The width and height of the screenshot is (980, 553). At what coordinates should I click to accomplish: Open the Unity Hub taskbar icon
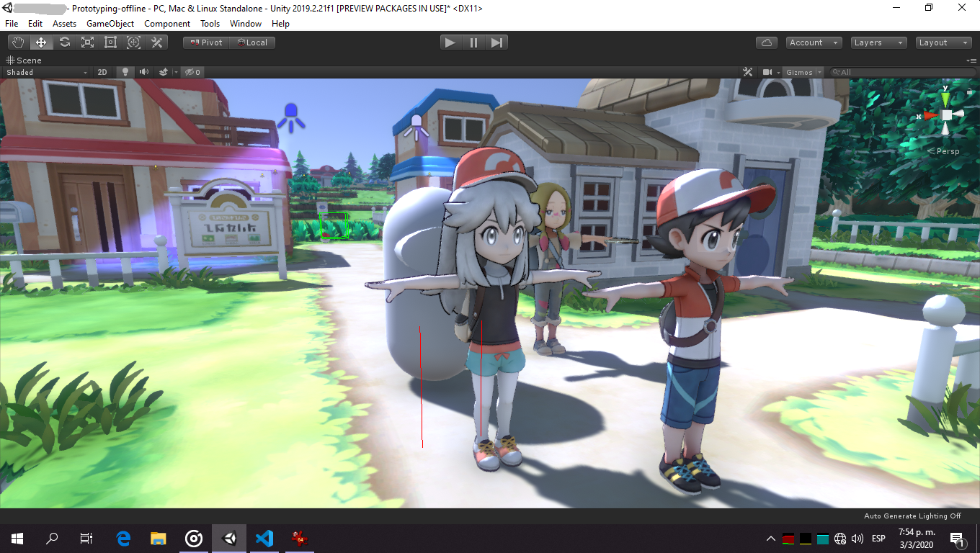pos(194,538)
